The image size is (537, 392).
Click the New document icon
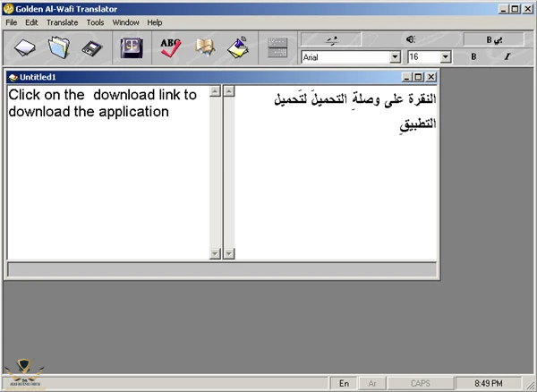click(x=24, y=47)
